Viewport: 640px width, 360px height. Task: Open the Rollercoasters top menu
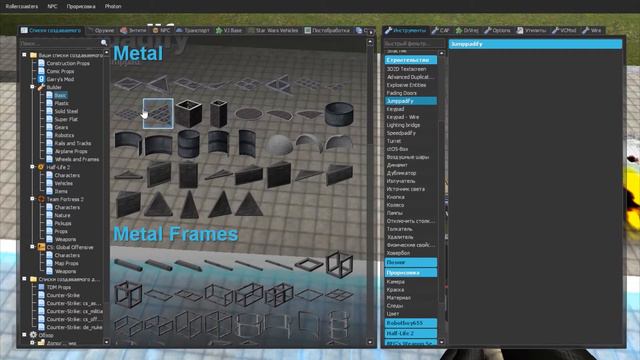tap(22, 6)
